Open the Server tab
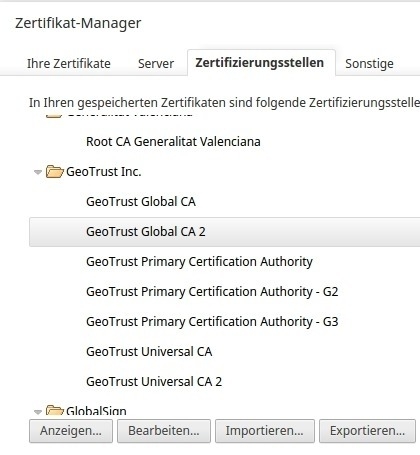Screen dimensions: 420x455 point(156,63)
